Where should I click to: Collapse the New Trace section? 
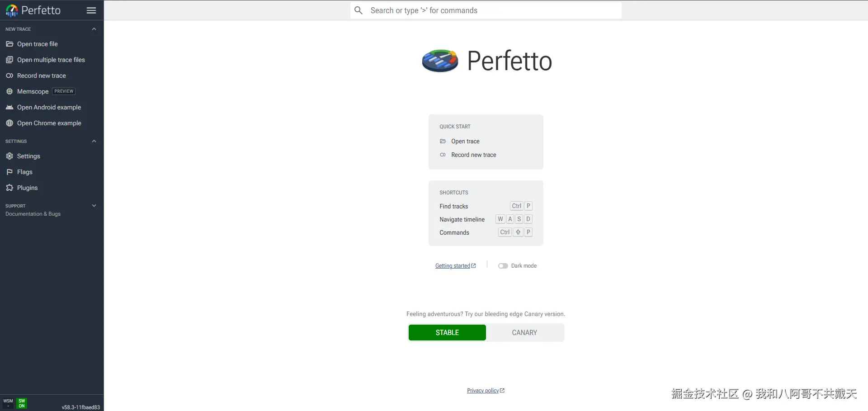(x=94, y=29)
